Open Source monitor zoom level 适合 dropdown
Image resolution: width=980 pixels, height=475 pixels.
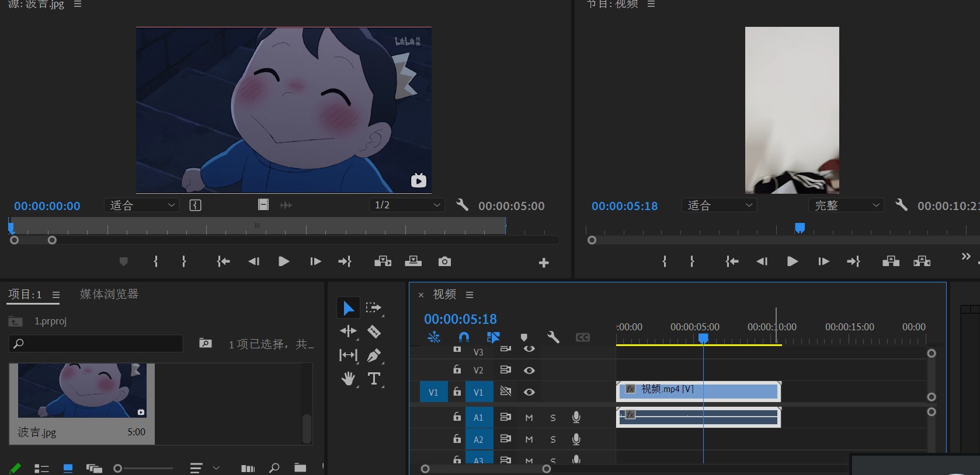[141, 205]
